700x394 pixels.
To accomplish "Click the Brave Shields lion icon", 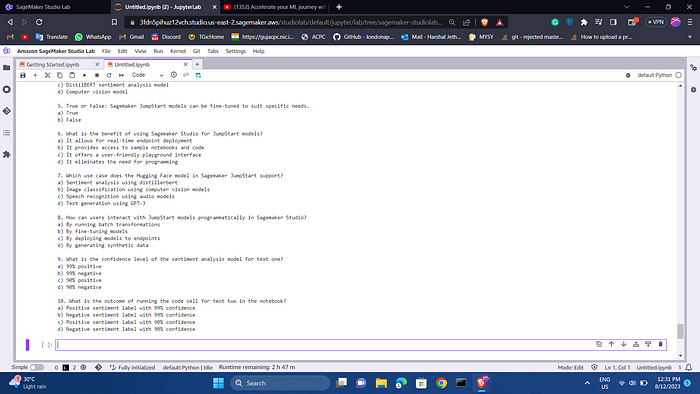I will 485,22.
